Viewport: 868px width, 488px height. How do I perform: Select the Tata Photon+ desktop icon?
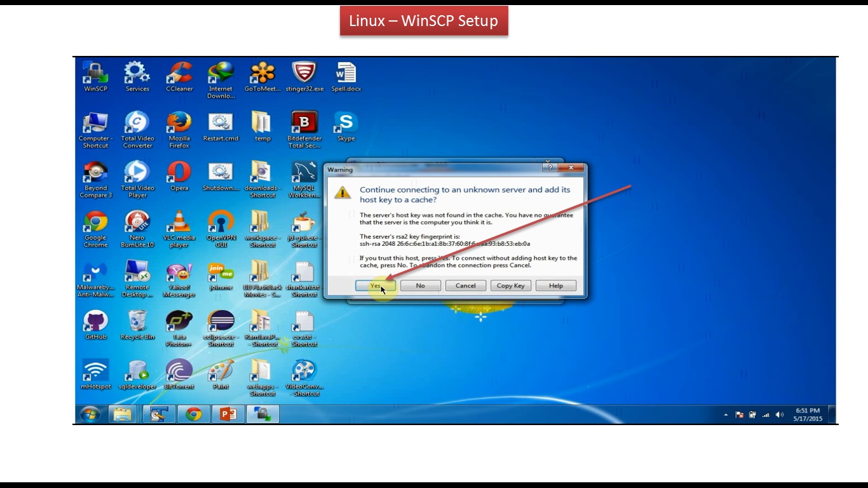179,329
